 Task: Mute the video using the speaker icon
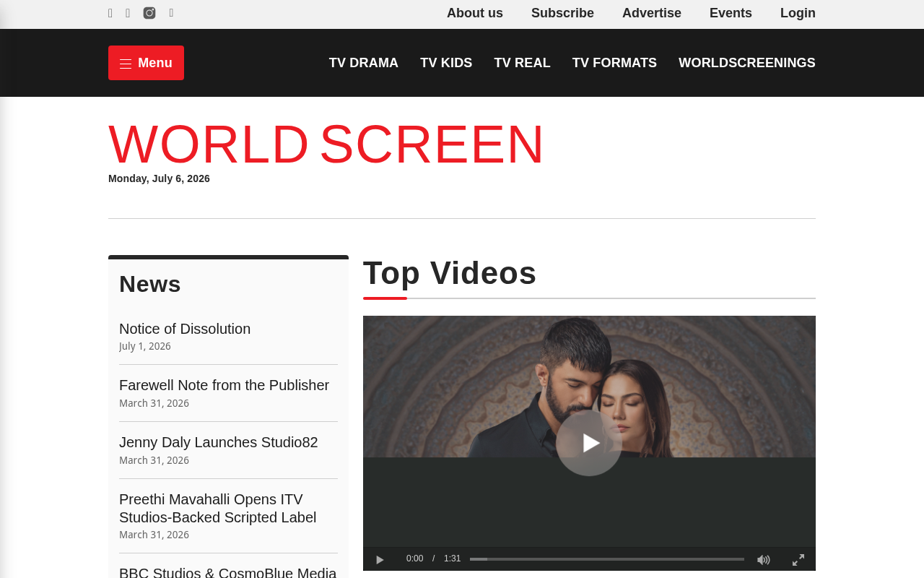(x=763, y=559)
